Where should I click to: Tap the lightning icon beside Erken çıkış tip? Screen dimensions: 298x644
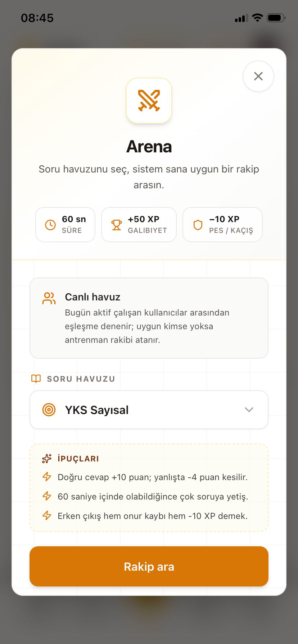[x=47, y=516]
